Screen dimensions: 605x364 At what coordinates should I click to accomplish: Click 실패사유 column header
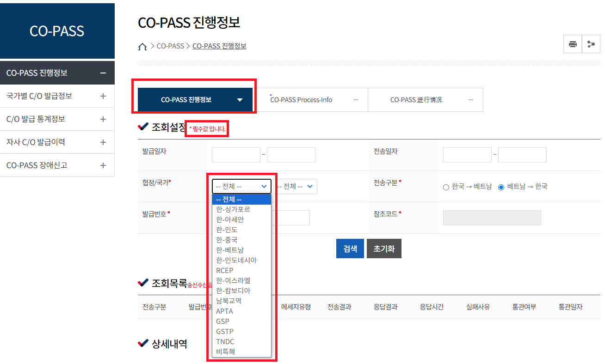pos(478,307)
